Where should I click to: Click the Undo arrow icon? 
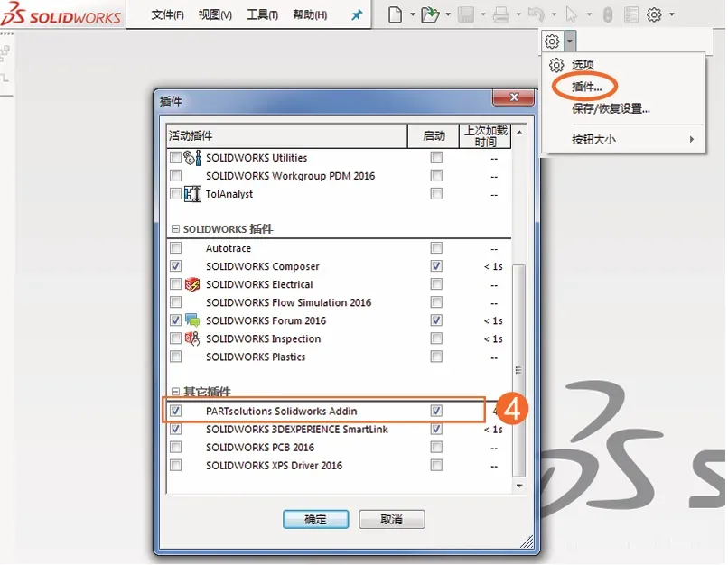point(537,14)
